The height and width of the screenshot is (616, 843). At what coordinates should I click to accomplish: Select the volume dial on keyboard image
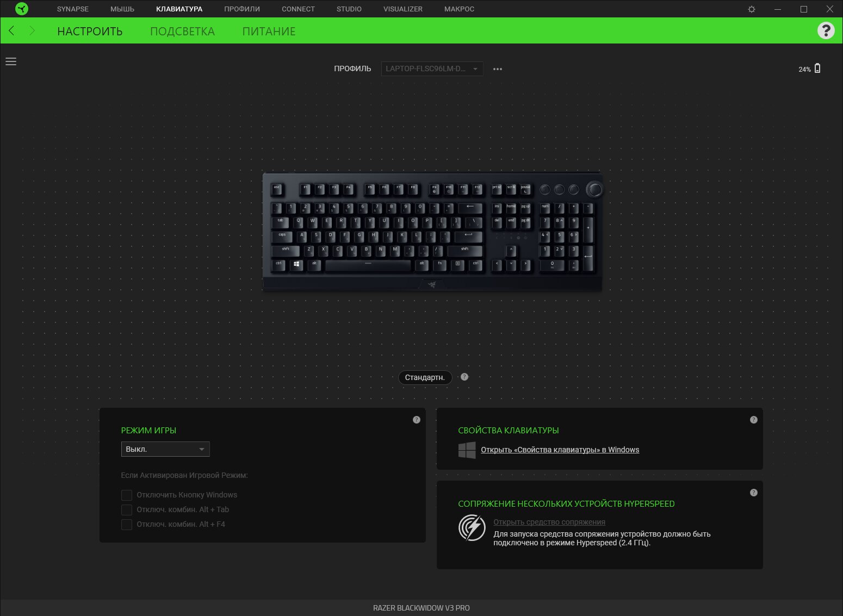(x=594, y=189)
